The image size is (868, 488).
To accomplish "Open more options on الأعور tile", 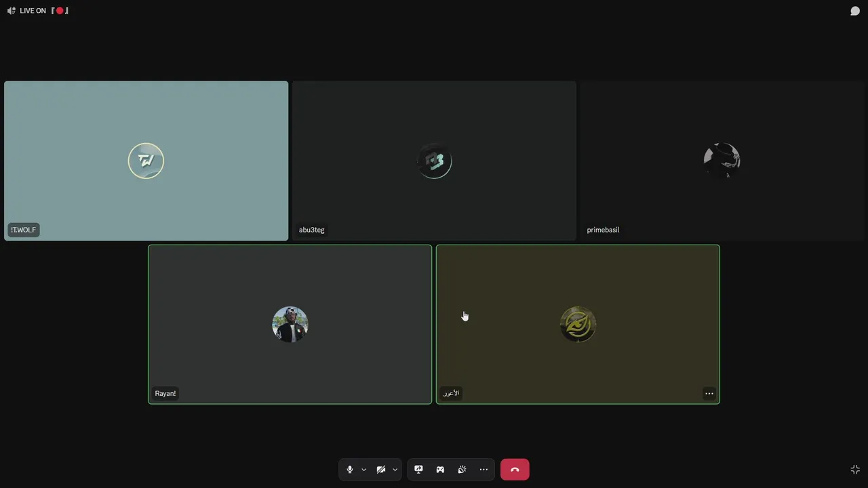I will [709, 394].
